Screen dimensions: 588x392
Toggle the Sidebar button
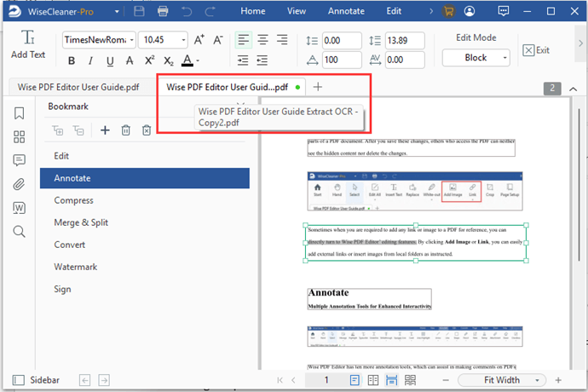pos(36,380)
